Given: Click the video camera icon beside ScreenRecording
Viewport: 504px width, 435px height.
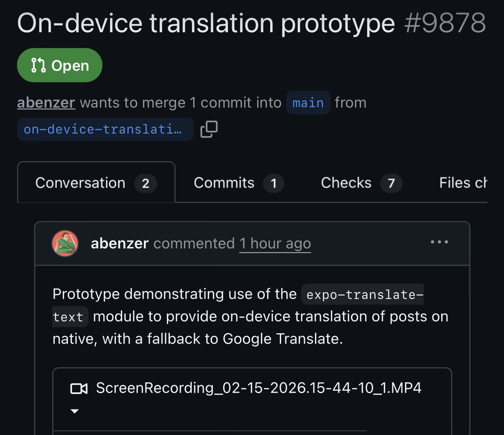Looking at the screenshot, I should (x=79, y=389).
